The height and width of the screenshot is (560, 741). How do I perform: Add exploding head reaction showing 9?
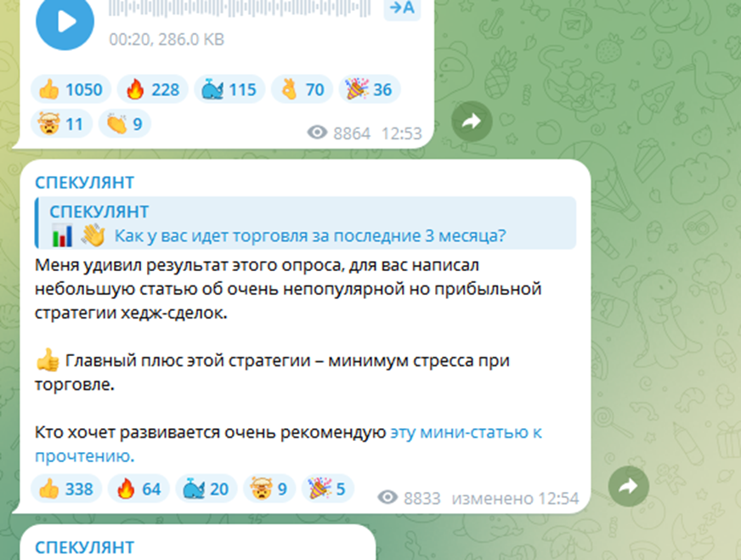pyautogui.click(x=269, y=489)
